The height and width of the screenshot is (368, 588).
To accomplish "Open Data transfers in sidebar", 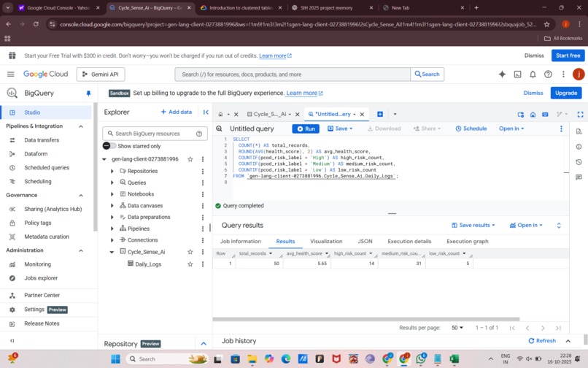I will (42, 140).
